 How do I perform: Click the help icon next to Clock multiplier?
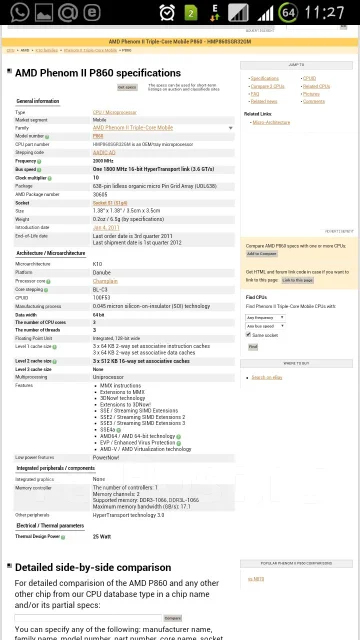tap(50, 178)
